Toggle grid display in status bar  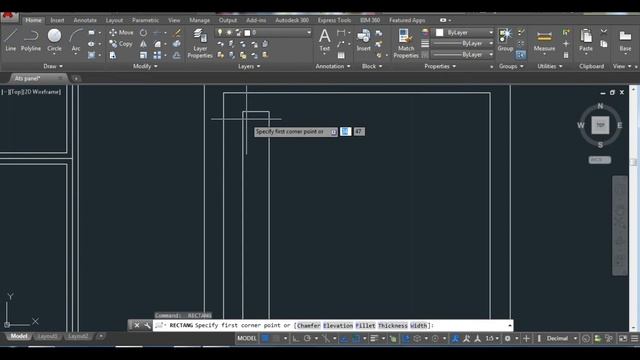pos(265,338)
